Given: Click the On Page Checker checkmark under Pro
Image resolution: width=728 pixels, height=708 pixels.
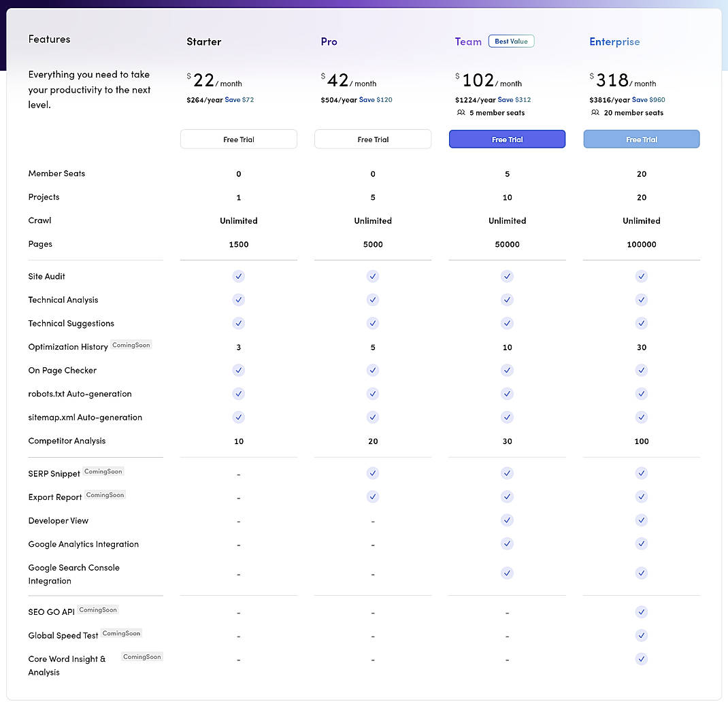Looking at the screenshot, I should 372,370.
